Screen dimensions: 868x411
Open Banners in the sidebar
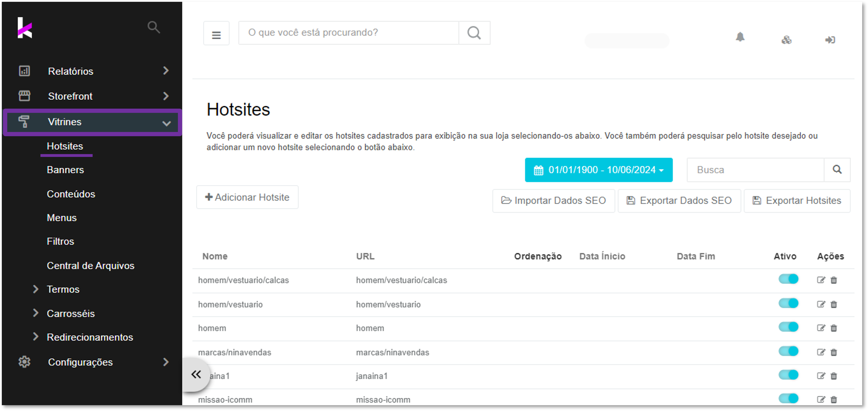click(65, 170)
